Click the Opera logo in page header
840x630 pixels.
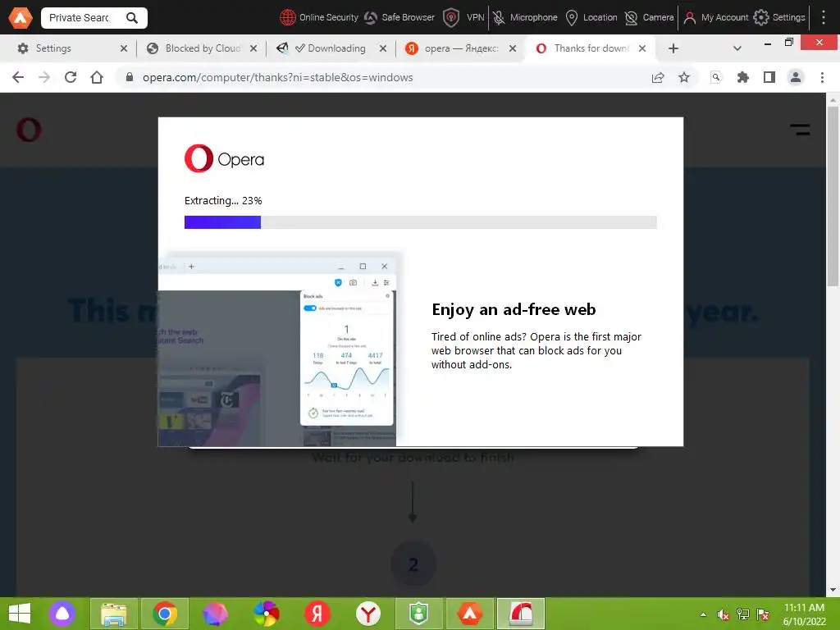pyautogui.click(x=29, y=129)
